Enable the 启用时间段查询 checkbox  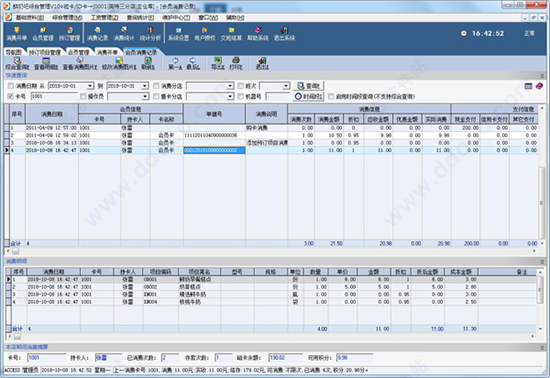tap(331, 96)
